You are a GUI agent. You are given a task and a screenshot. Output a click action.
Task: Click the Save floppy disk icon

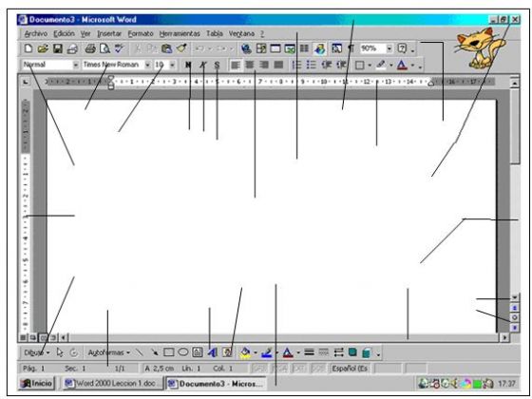pyautogui.click(x=58, y=48)
